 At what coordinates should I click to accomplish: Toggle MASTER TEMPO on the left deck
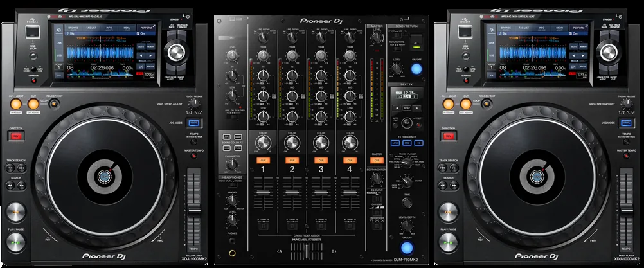pyautogui.click(x=194, y=156)
